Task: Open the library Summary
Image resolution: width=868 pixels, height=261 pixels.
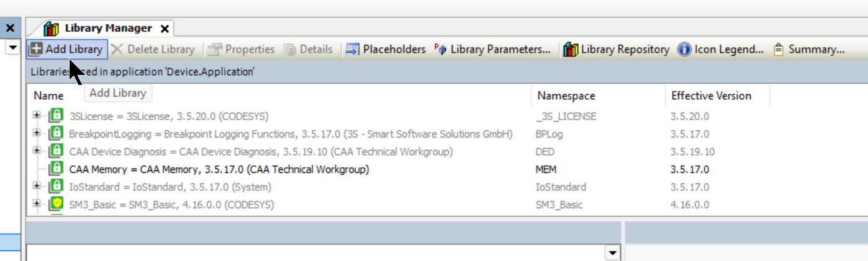Action: click(809, 49)
